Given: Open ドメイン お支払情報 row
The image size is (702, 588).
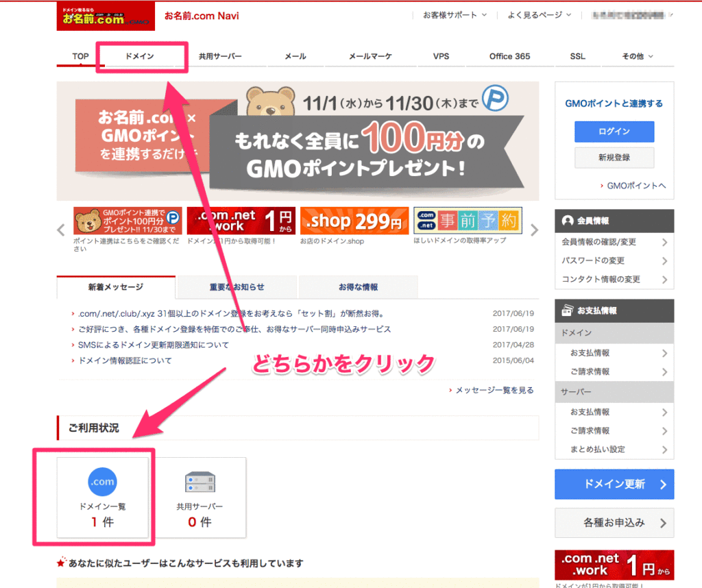Looking at the screenshot, I should point(614,353).
